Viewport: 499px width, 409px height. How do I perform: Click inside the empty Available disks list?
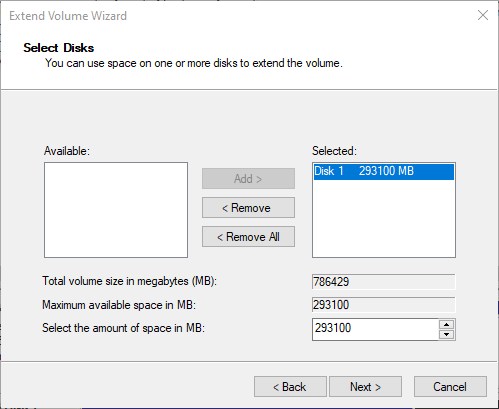116,210
